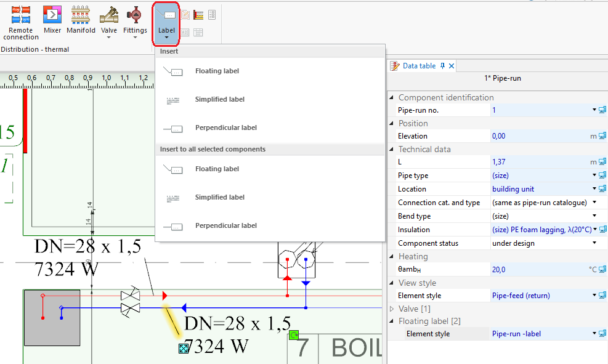This screenshot has height=364, width=608.
Task: Close the Data table tab
Action: 452,66
